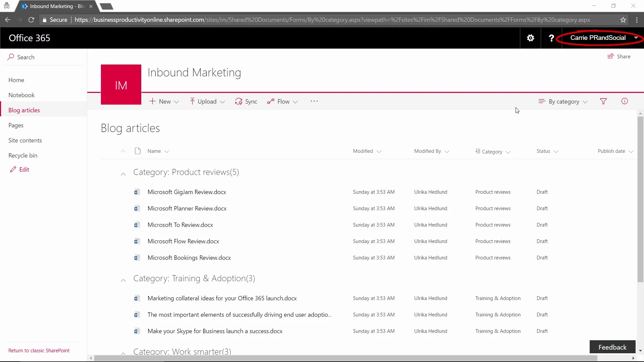This screenshot has height=362, width=644.
Task: Collapse the Product reviews category group
Action: (123, 174)
